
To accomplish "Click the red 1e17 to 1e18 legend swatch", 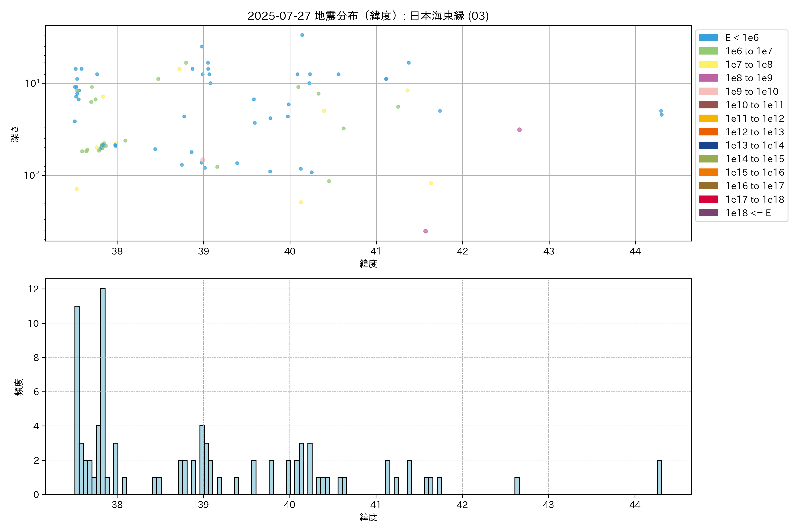I will coord(708,199).
